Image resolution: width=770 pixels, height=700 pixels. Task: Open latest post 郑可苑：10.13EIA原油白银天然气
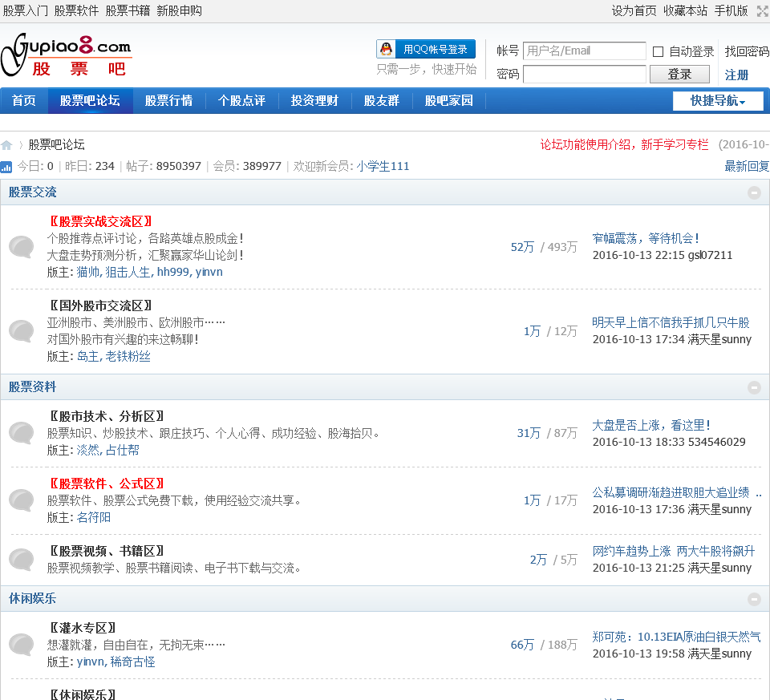(676, 637)
